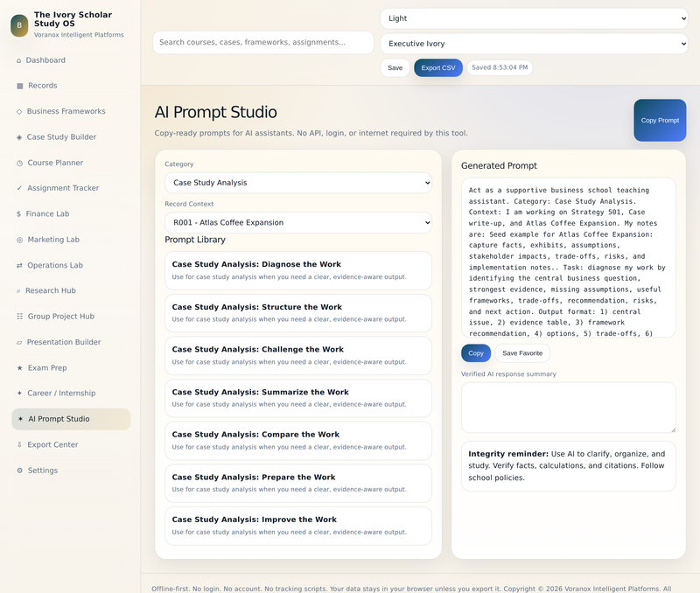Click the large Copy Prompt button
The height and width of the screenshot is (593, 700).
point(660,120)
